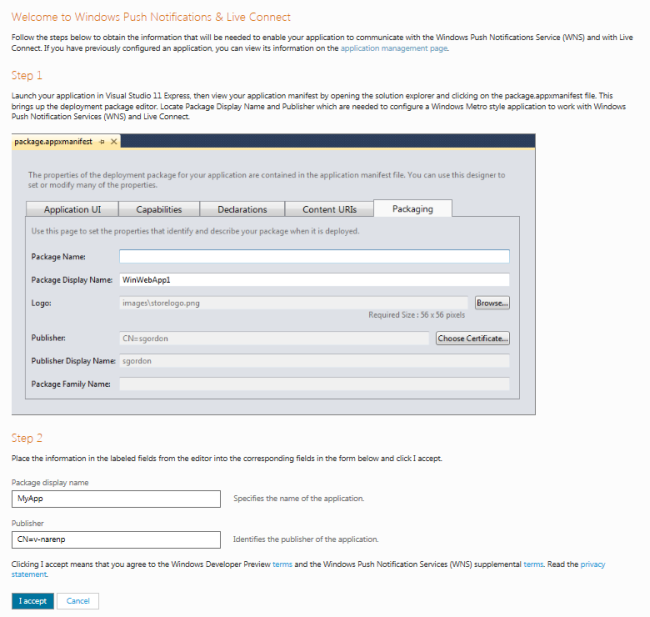Open the Windows Developer Preview terms link

282,564
